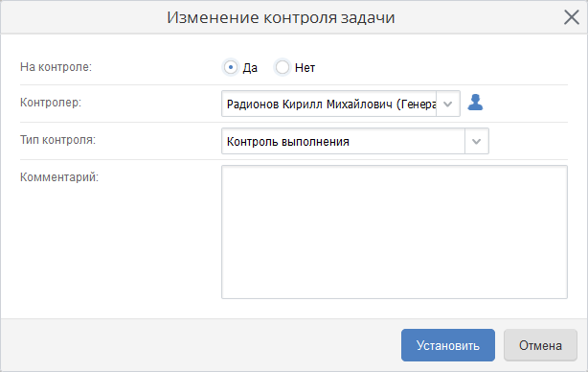Select the Нет radio button
588x372 pixels.
283,67
